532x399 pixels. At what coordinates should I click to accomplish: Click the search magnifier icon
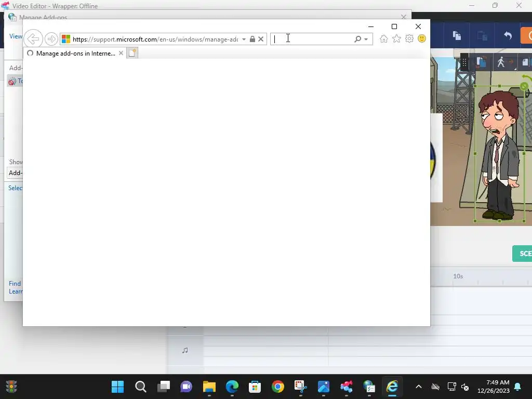357,39
